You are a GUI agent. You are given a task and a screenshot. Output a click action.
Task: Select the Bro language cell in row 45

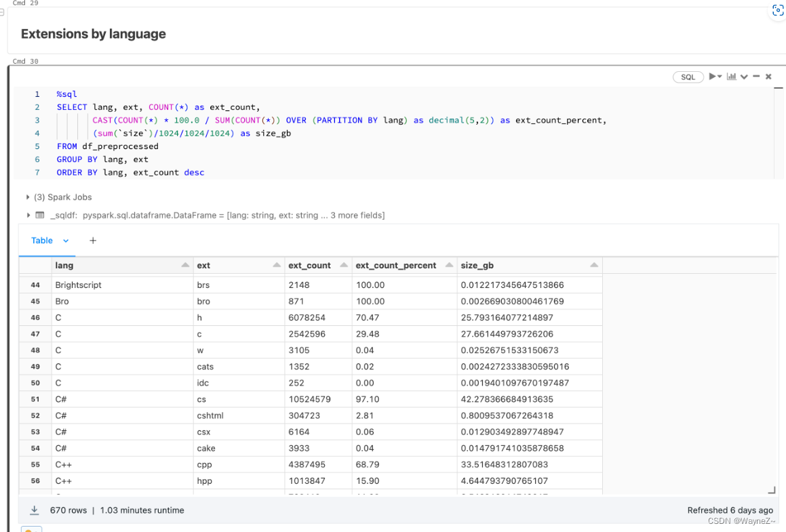click(122, 301)
